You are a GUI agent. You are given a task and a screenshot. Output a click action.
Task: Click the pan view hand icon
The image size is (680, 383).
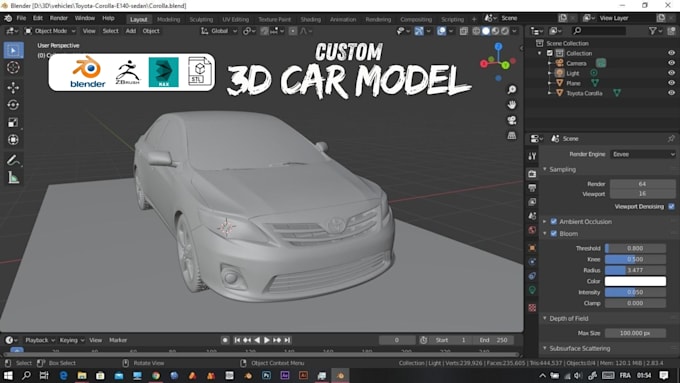click(x=512, y=105)
